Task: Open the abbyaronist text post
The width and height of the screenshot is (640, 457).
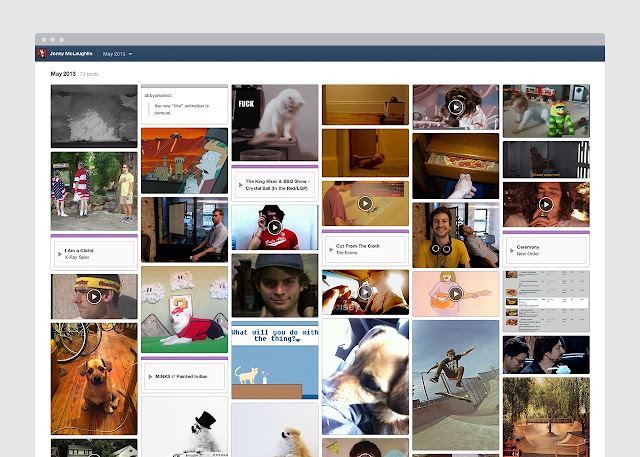Action: (x=184, y=104)
